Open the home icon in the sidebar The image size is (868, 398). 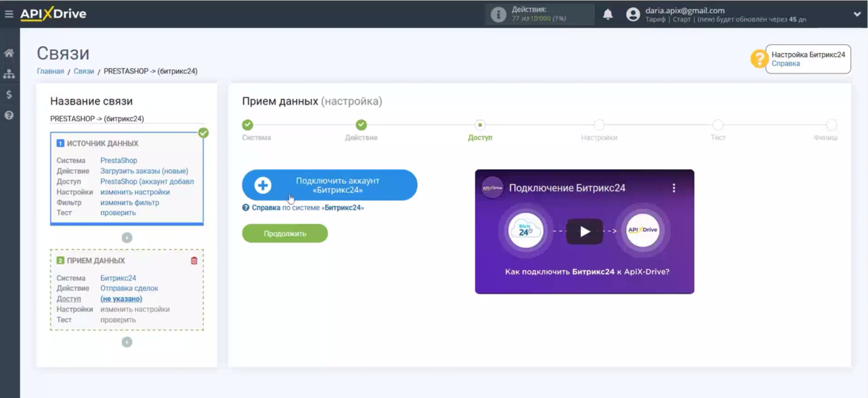tap(9, 53)
